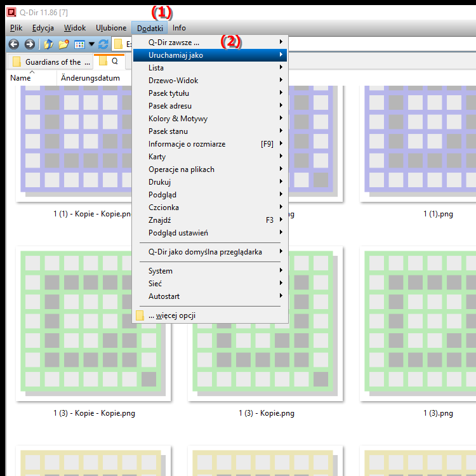Expand the Lista submenu
Image resolution: width=476 pixels, height=476 pixels.
(x=210, y=68)
